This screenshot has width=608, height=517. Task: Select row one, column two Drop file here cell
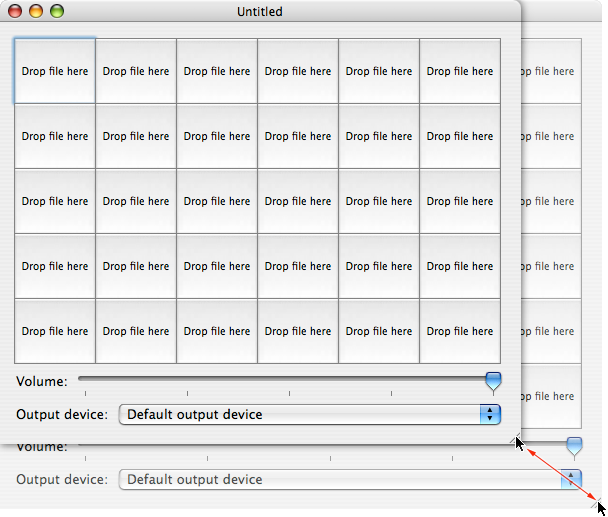coord(136,71)
